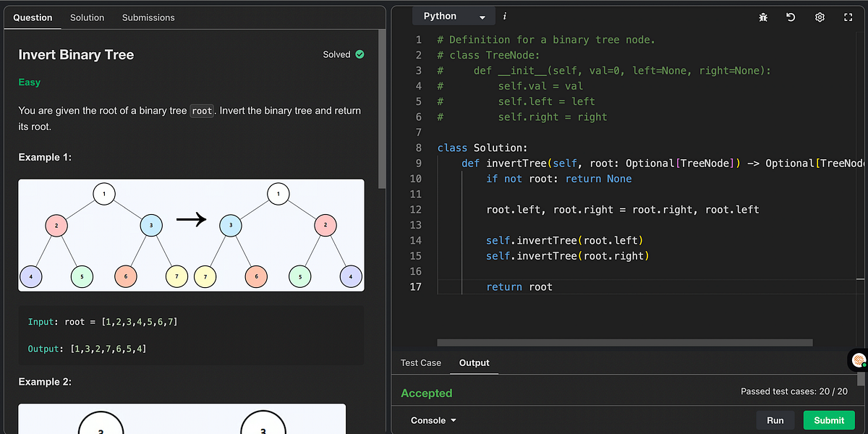Reset the code with the revert icon
Viewport: 868px width, 434px height.
click(x=791, y=16)
